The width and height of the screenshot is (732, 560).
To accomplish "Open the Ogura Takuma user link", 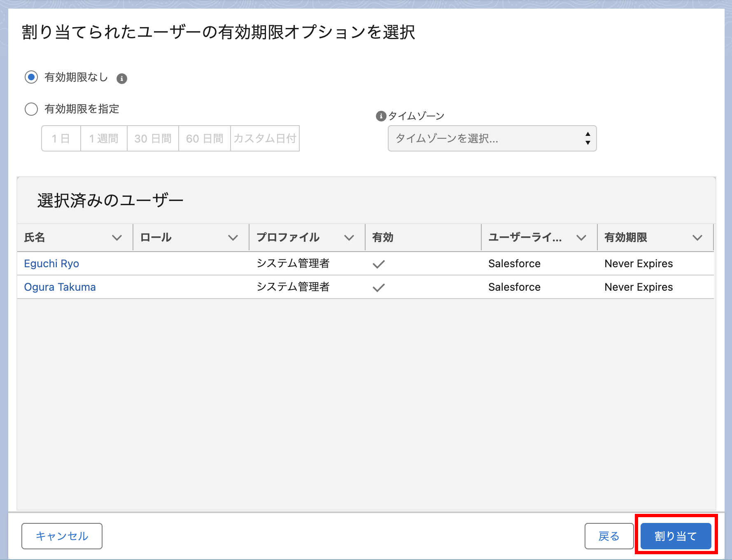I will pyautogui.click(x=60, y=287).
